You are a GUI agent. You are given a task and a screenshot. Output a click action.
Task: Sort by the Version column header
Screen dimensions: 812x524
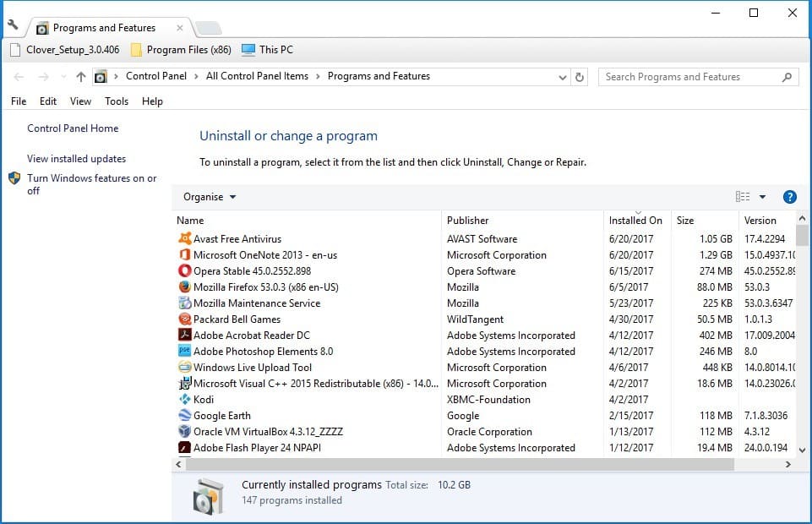[x=767, y=220]
